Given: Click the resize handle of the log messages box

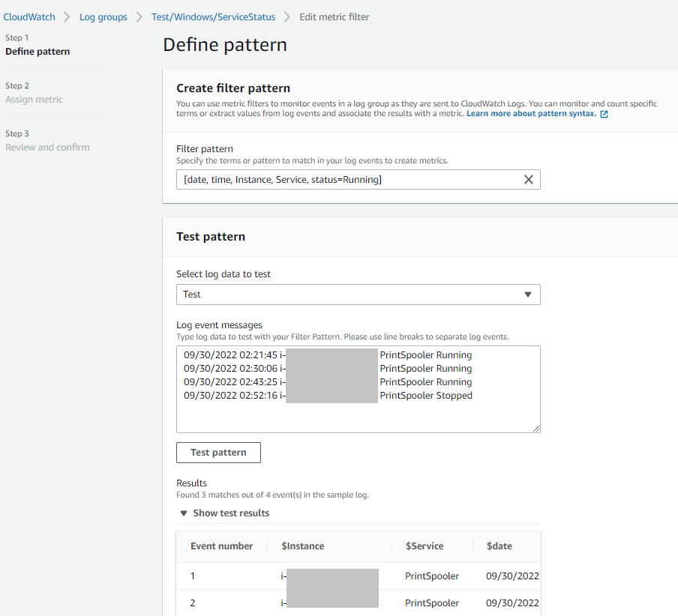Looking at the screenshot, I should (x=536, y=427).
